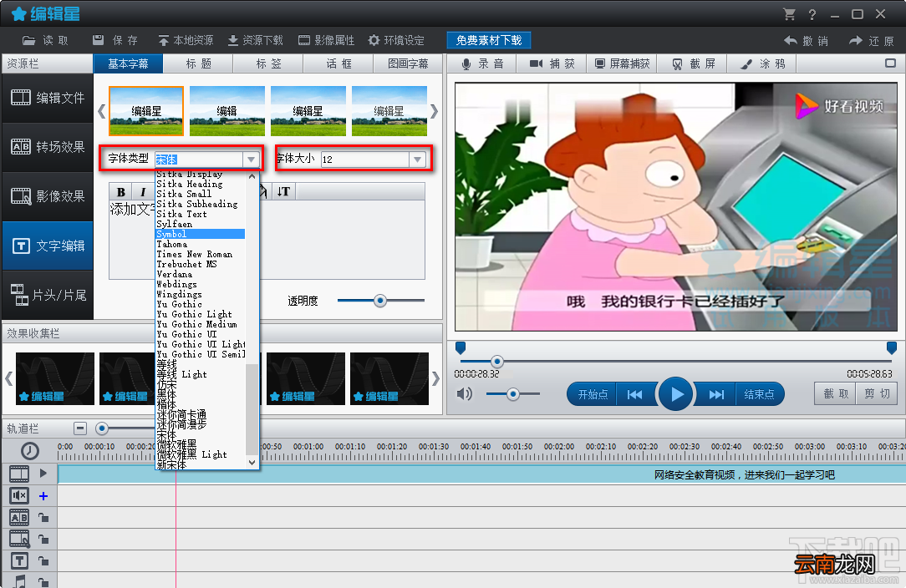
Task: Click the video playback progress slider handle
Action: [x=496, y=362]
